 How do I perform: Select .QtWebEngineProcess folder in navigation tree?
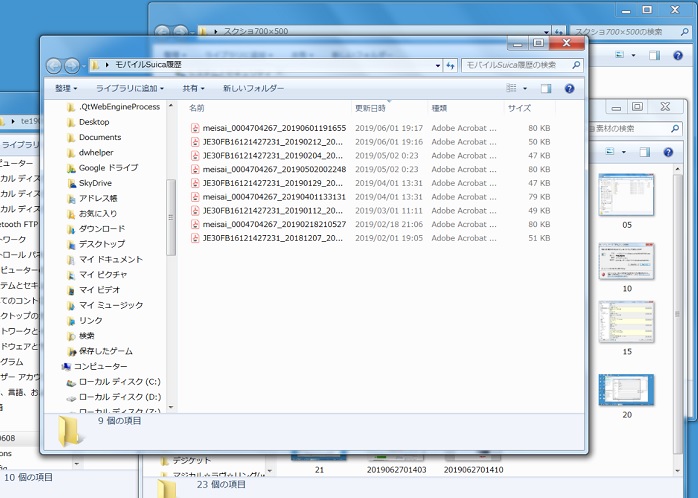coord(119,107)
